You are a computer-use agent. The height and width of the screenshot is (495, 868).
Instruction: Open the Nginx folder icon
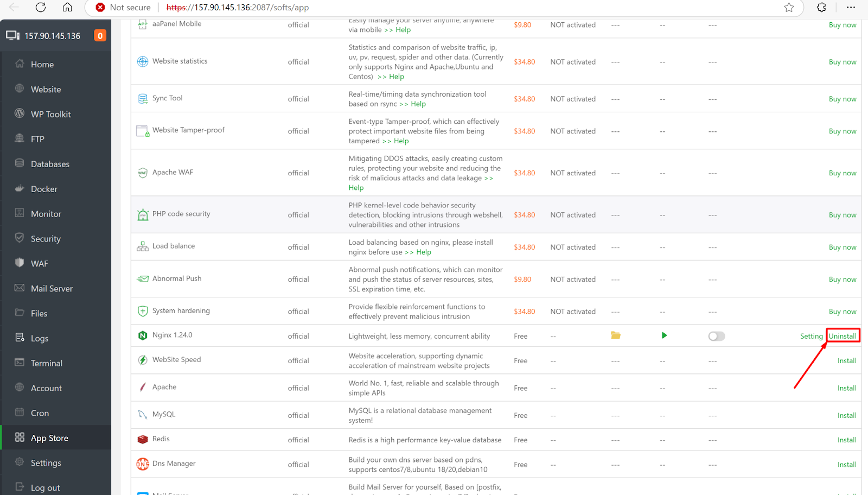coord(615,335)
